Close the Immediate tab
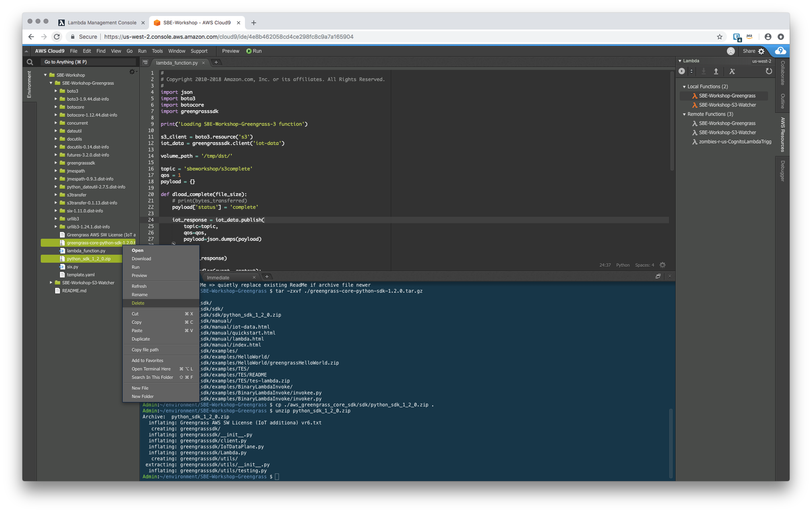The width and height of the screenshot is (812, 513). (x=254, y=277)
